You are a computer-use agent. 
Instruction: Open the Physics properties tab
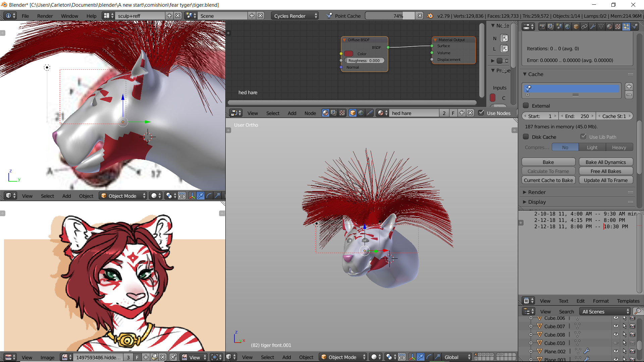coord(635,27)
